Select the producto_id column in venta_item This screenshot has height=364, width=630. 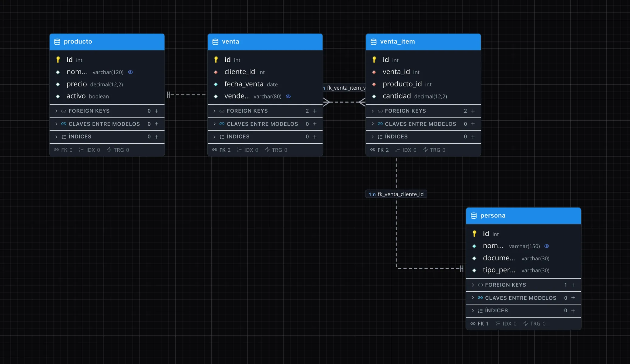click(x=423, y=84)
